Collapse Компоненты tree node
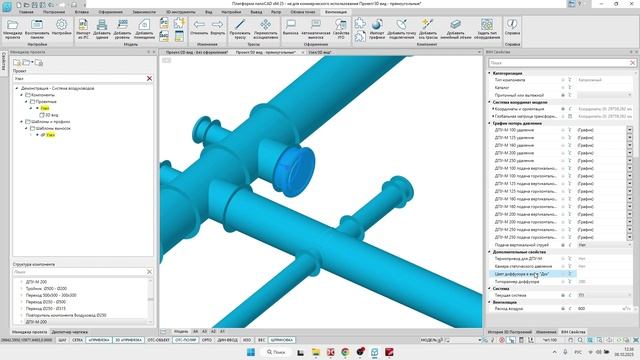640x360 pixels. point(22,95)
